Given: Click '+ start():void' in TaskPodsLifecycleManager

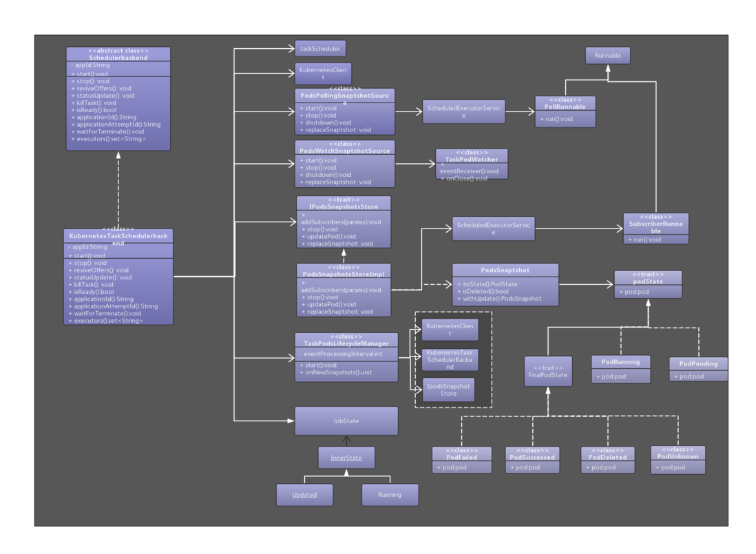Looking at the screenshot, I should [x=318, y=365].
